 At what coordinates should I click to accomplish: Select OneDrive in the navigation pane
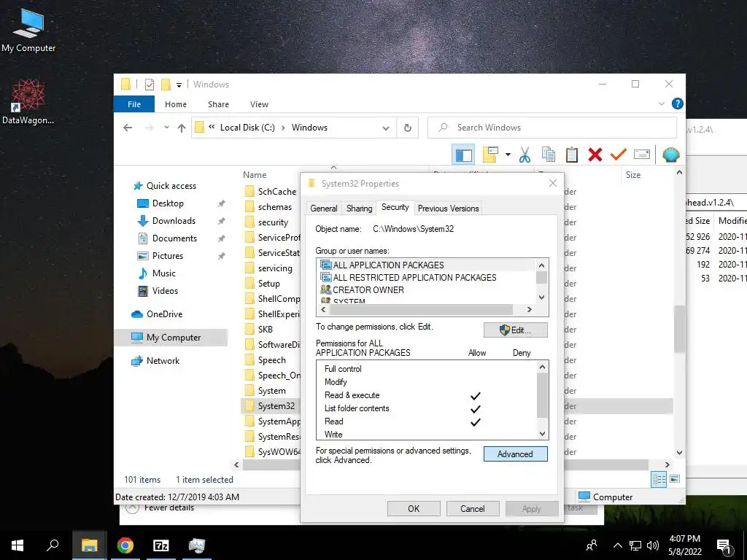(x=164, y=314)
